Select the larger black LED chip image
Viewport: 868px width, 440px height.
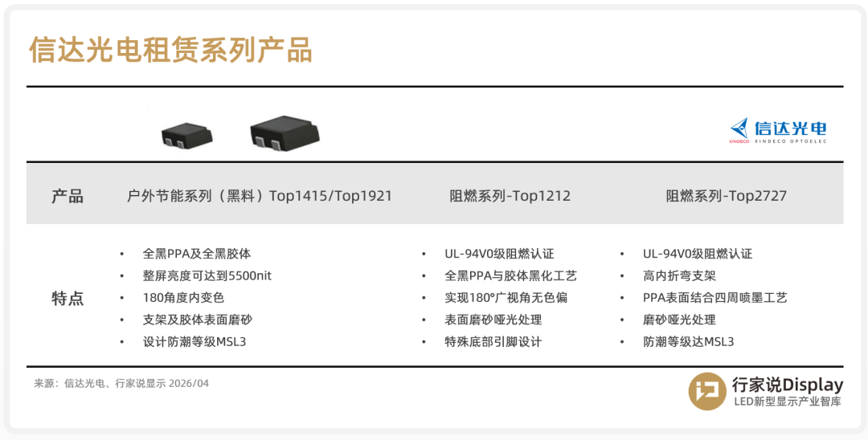[x=284, y=131]
